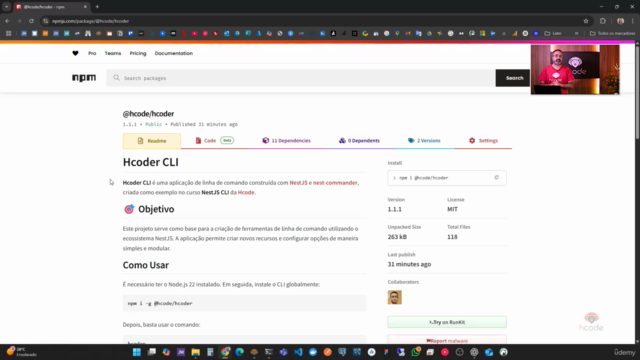Click the 263 kB unpacked size
This screenshot has width=640, height=360.
pos(397,237)
